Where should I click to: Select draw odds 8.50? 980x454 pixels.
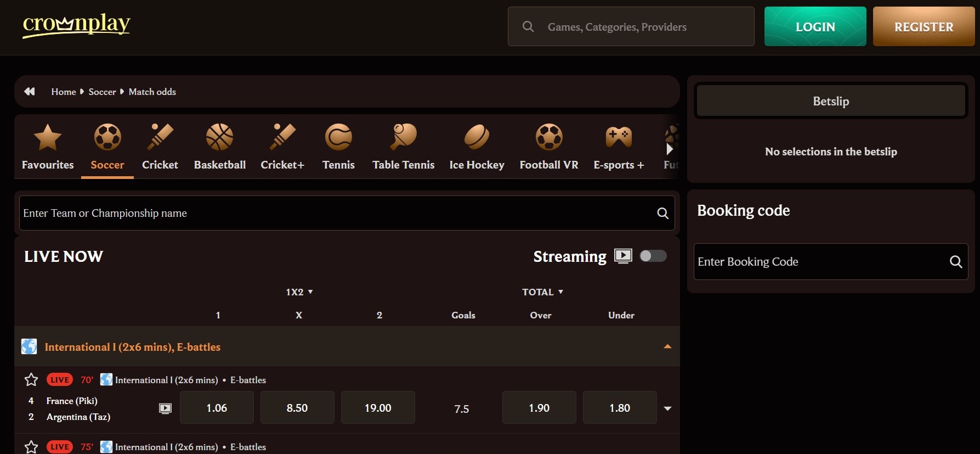(x=297, y=407)
